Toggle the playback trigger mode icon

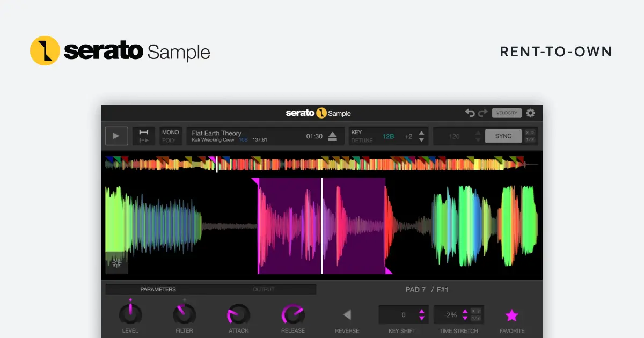pos(144,136)
